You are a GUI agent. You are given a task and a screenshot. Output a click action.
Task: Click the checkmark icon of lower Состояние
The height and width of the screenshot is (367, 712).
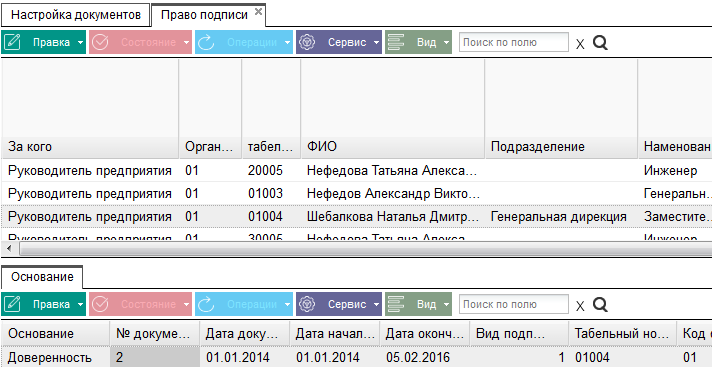point(100,304)
